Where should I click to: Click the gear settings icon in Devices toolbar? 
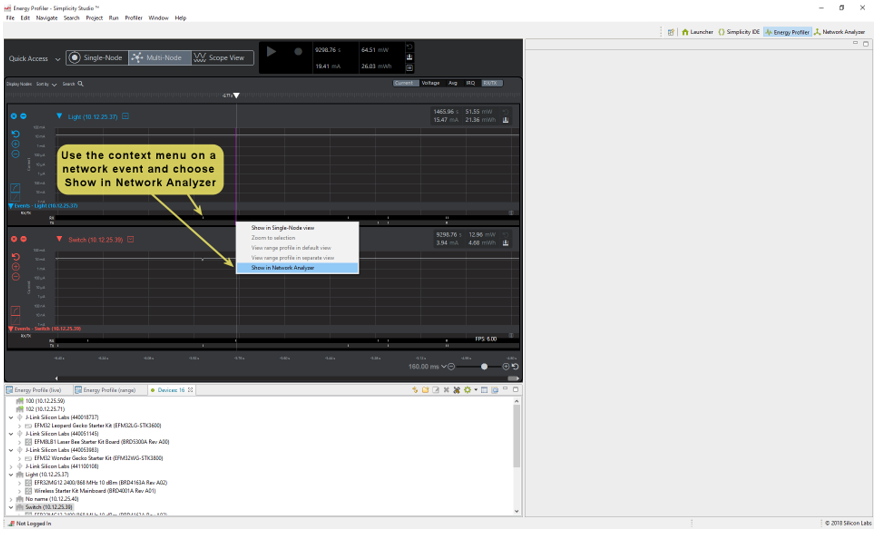(467, 390)
